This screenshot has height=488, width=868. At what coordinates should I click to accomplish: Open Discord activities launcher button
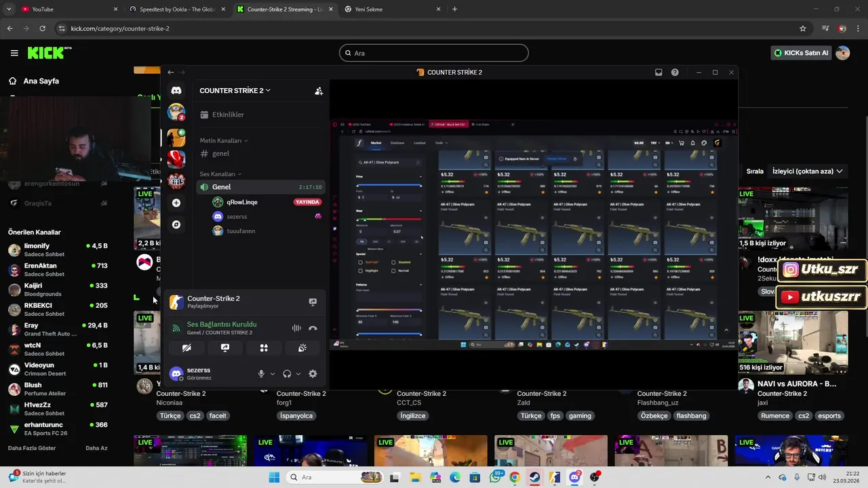[x=264, y=348]
